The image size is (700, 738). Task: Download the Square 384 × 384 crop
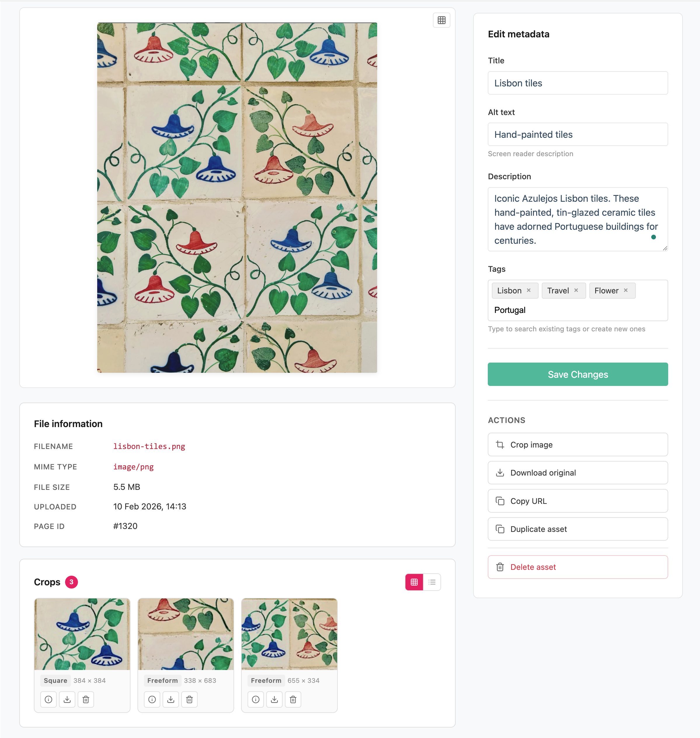(x=67, y=699)
